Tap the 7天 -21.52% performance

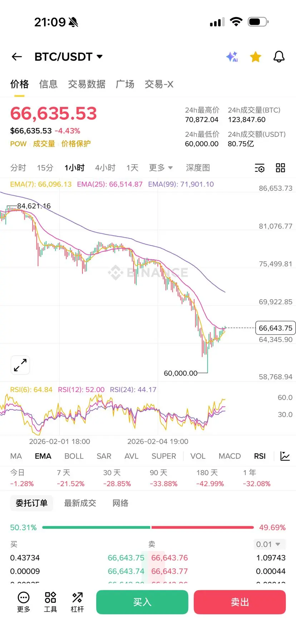[70, 478]
